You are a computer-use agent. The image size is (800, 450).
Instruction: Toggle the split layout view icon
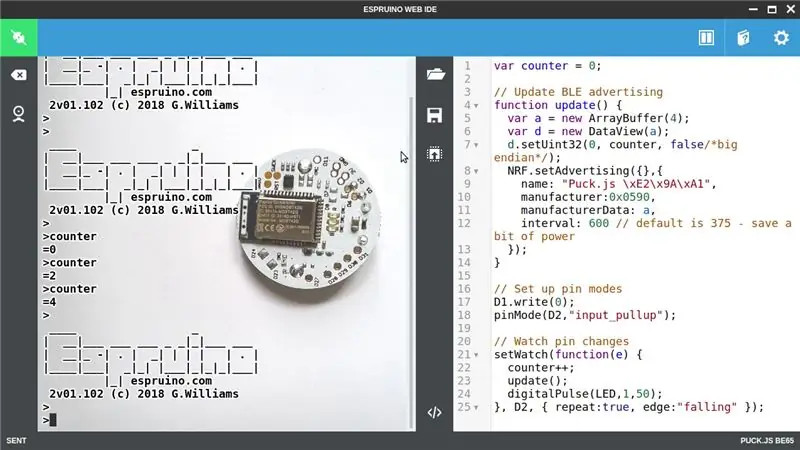(706, 38)
